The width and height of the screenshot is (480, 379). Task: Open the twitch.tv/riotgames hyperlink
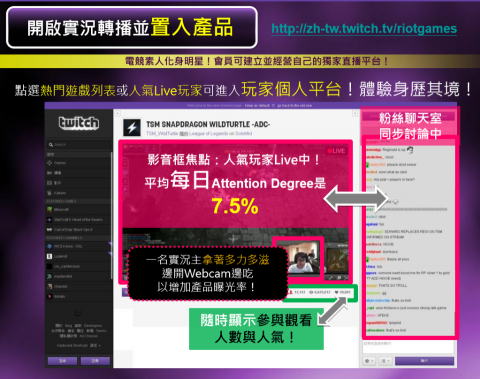pyautogui.click(x=364, y=29)
